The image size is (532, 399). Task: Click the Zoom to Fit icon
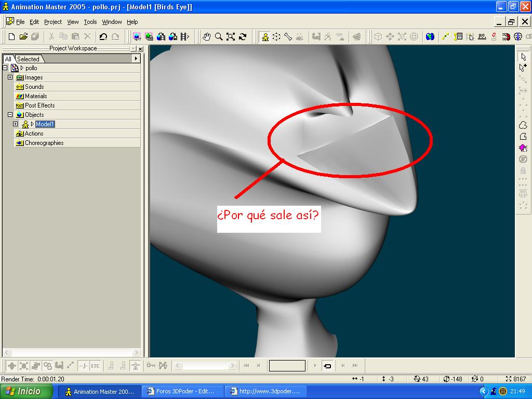click(x=231, y=37)
